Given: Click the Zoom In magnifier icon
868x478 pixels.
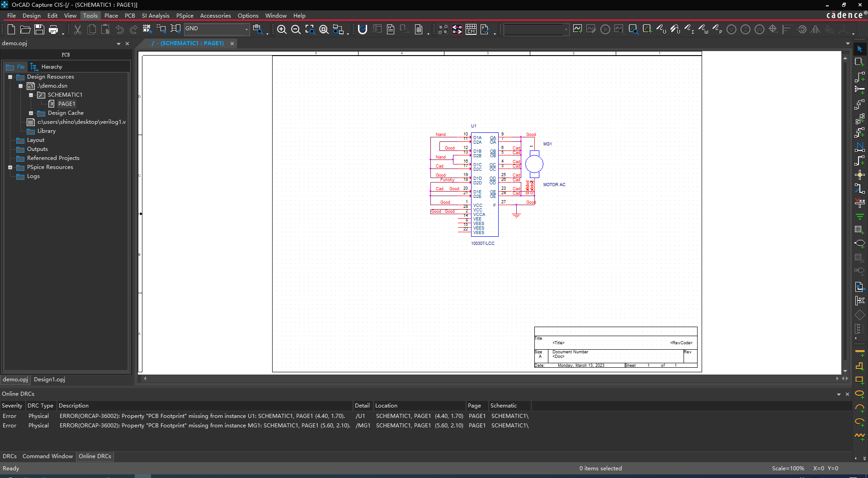Looking at the screenshot, I should [x=282, y=30].
